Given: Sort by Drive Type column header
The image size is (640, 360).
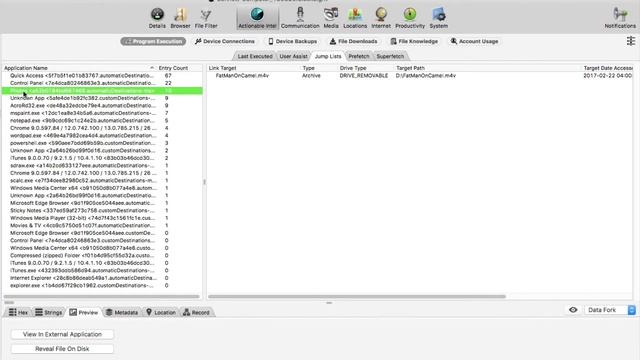Looking at the screenshot, I should point(353,68).
